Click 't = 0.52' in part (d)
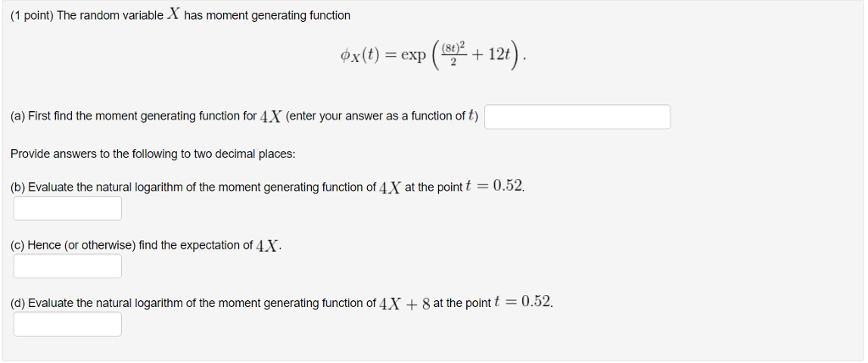The width and height of the screenshot is (868, 363). 522,302
